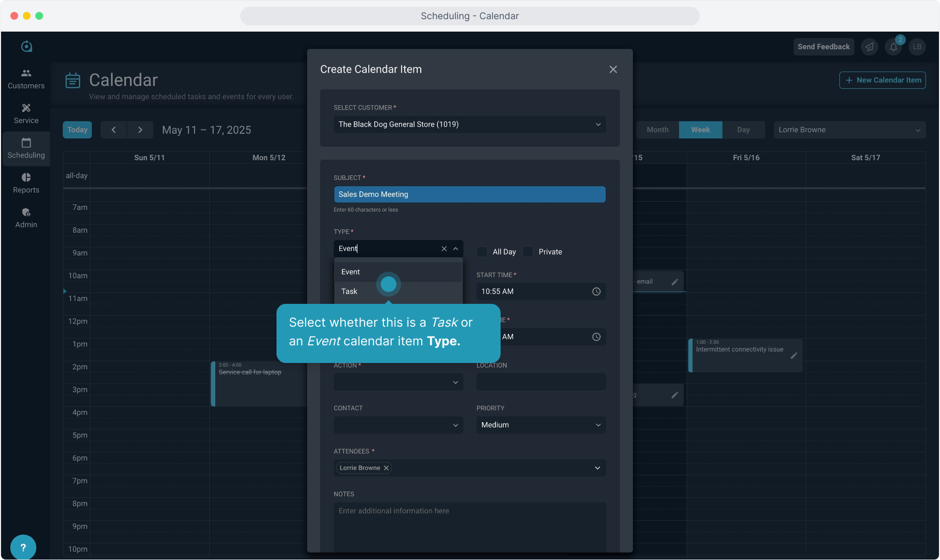Viewport: 940px width, 560px height.
Task: Open the Admin section icon
Action: [x=26, y=213]
